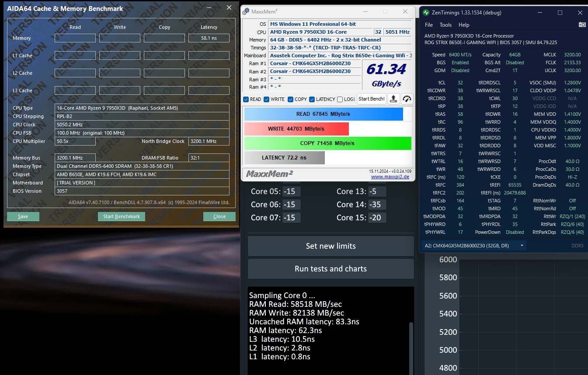Click the green COPY 71458 MByte/s bar
Image resolution: width=588 pixels, height=375 pixels.
click(327, 143)
